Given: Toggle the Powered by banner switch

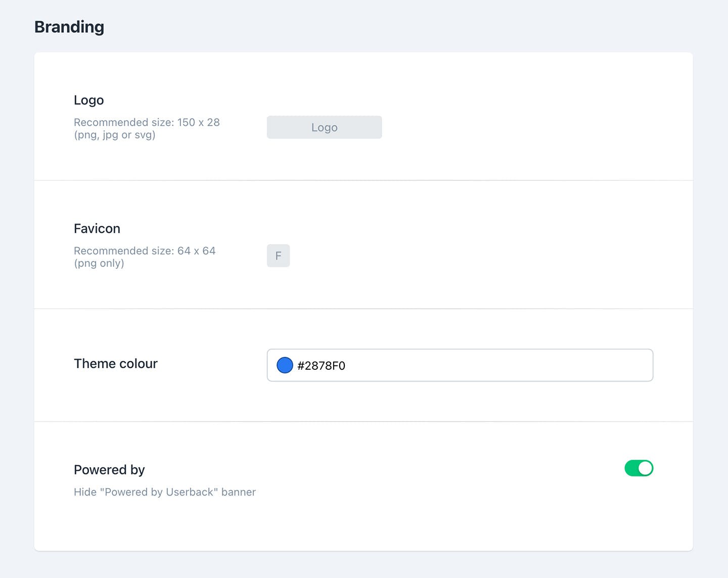Looking at the screenshot, I should (x=639, y=468).
